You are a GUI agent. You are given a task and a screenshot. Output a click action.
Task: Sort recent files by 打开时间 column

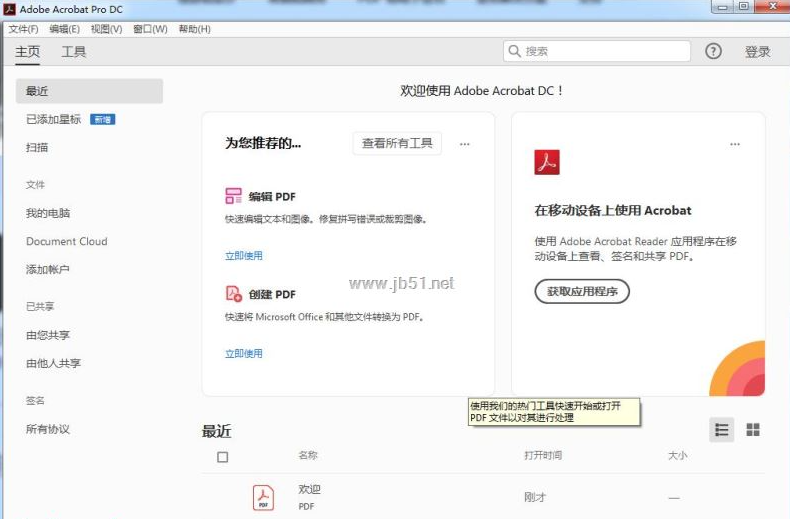[x=543, y=456]
